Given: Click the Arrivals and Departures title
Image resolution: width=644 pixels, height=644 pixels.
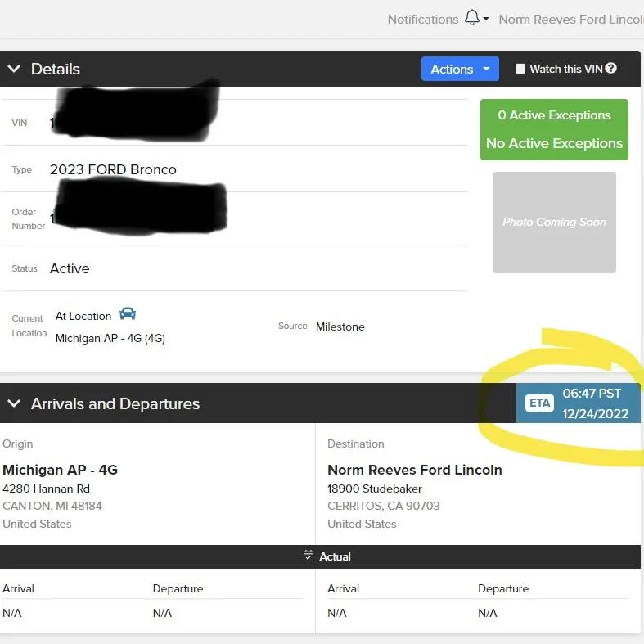Looking at the screenshot, I should pyautogui.click(x=115, y=403).
